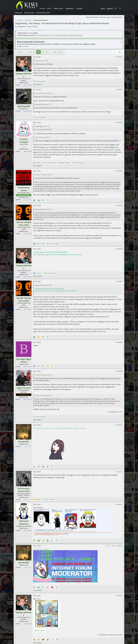Click the Log in link
This screenshot has height=644, width=138.
pyautogui.click(x=103, y=8)
